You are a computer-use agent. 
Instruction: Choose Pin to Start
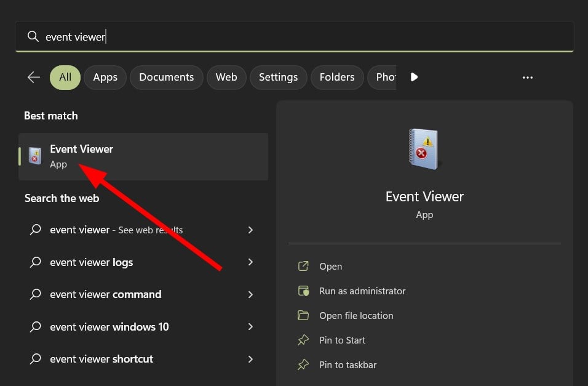(342, 340)
